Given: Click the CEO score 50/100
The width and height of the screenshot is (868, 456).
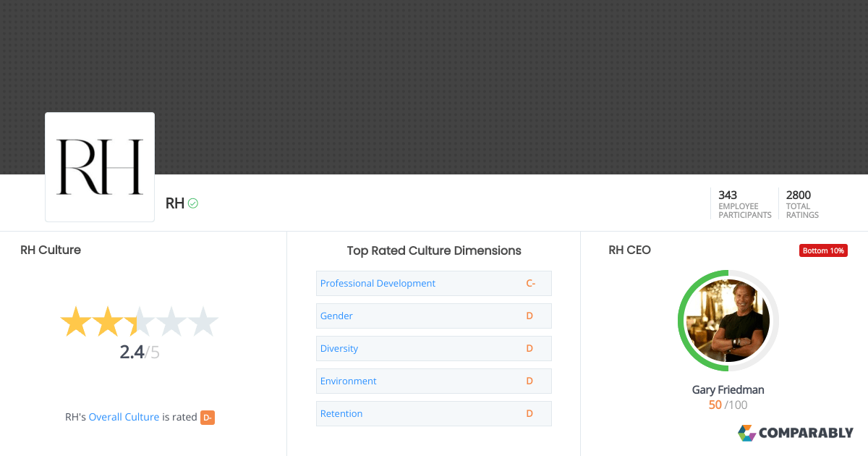Looking at the screenshot, I should 728,405.
